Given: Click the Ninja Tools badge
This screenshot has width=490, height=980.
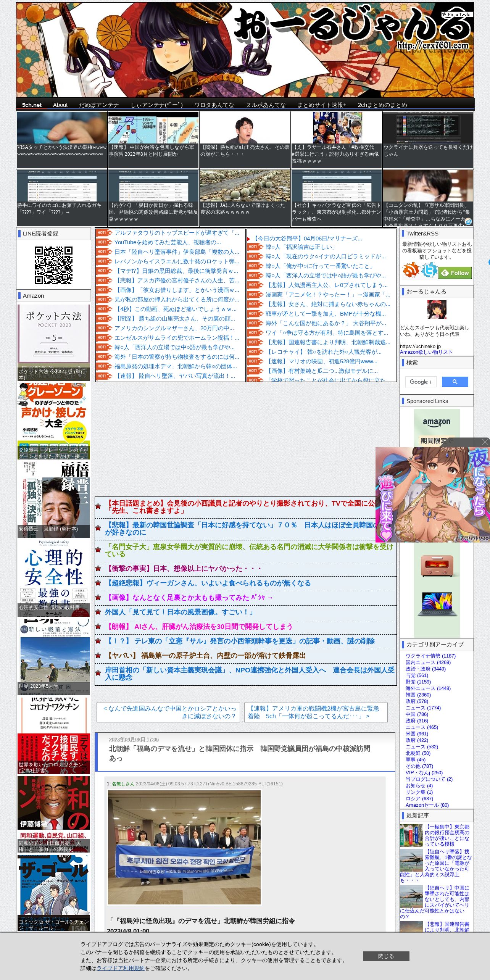Looking at the screenshot, I should pyautogui.click(x=457, y=14).
